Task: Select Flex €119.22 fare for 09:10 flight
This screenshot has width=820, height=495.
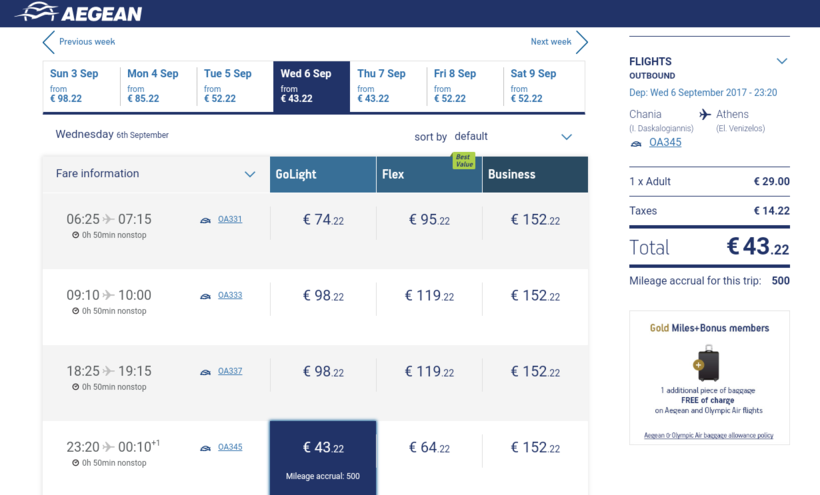Action: pyautogui.click(x=429, y=296)
